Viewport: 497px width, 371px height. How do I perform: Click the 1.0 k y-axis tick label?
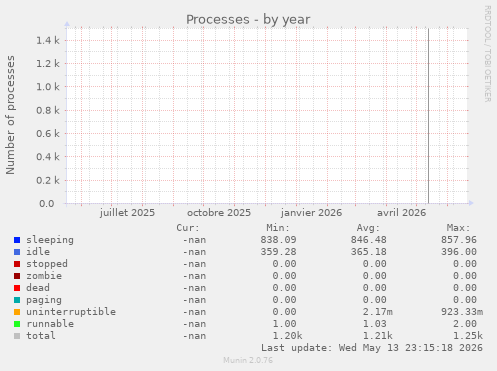(48, 87)
